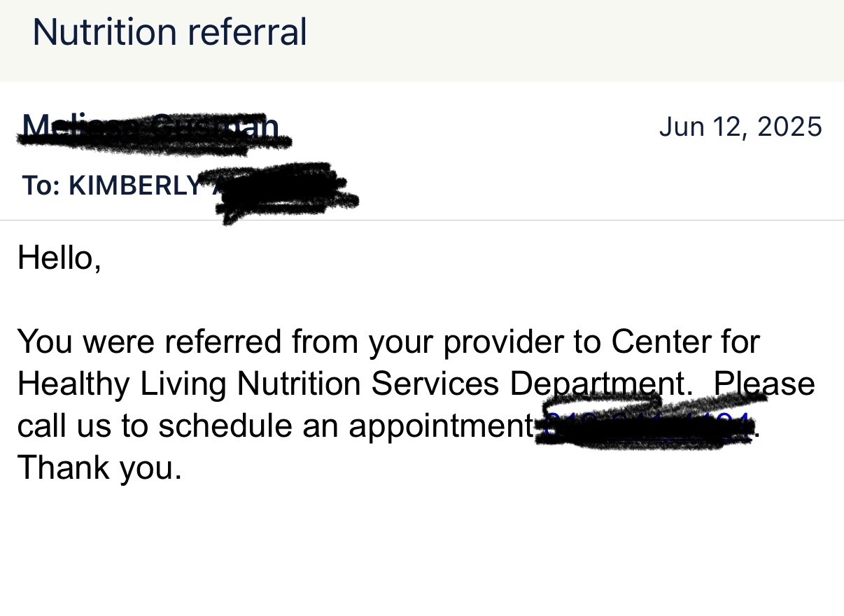Click the "Nutrition referral" subject title
This screenshot has height=616, width=844.
point(169,32)
